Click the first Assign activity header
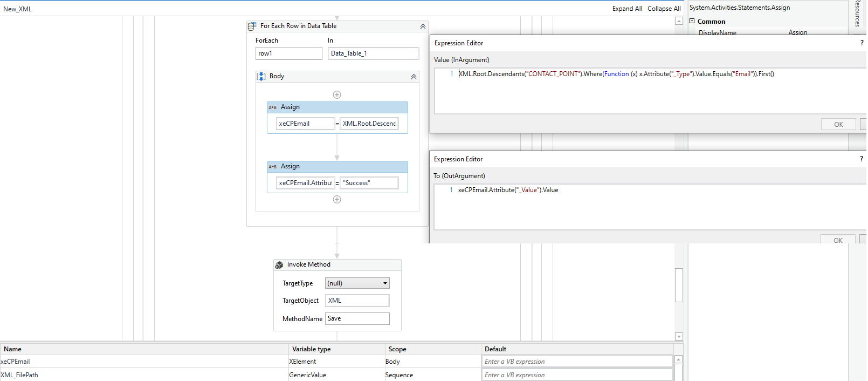The height and width of the screenshot is (381, 868). tap(337, 107)
